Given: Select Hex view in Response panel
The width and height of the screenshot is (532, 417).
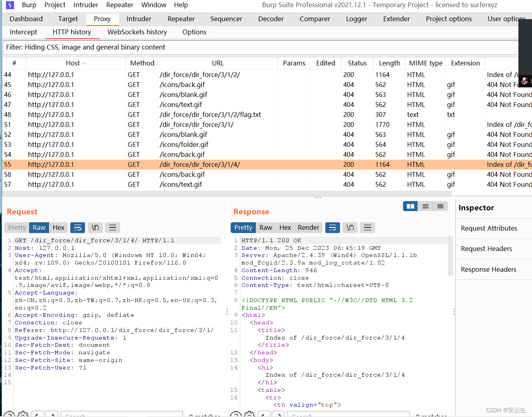Looking at the screenshot, I should [x=285, y=227].
